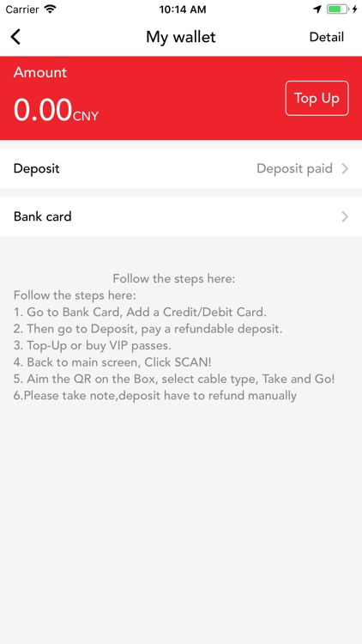Expand the Bank card chevron arrow

point(345,216)
